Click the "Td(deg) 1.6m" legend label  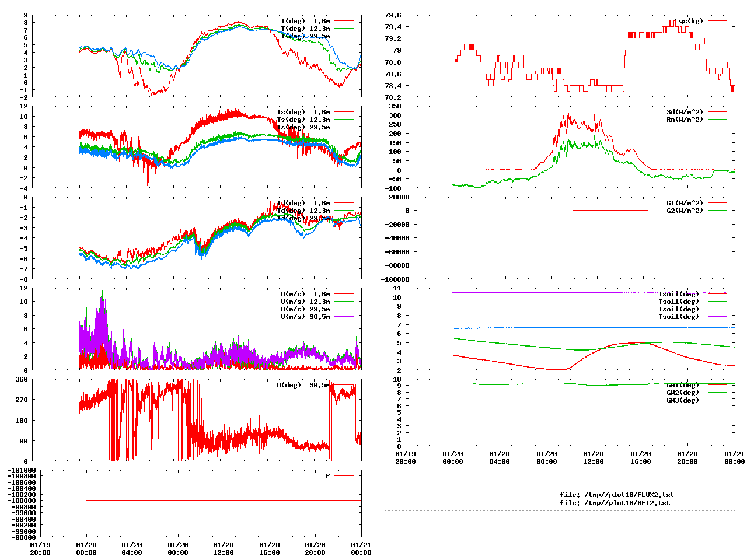point(303,203)
